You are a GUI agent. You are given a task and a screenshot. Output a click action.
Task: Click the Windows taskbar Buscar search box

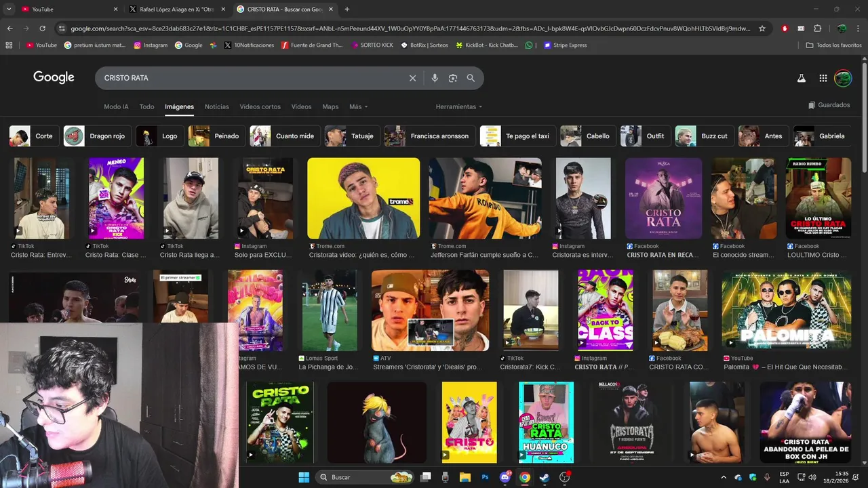coord(365,477)
